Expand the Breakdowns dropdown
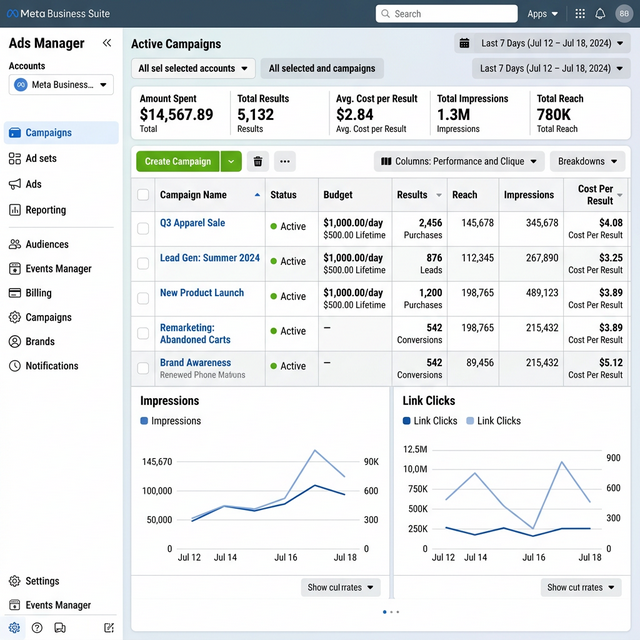The width and height of the screenshot is (640, 640). (x=587, y=161)
